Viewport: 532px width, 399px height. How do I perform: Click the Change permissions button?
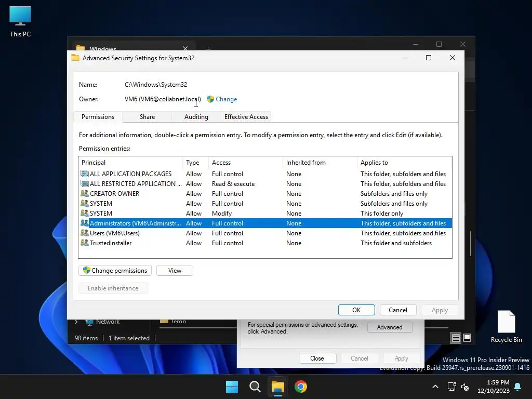tap(115, 270)
